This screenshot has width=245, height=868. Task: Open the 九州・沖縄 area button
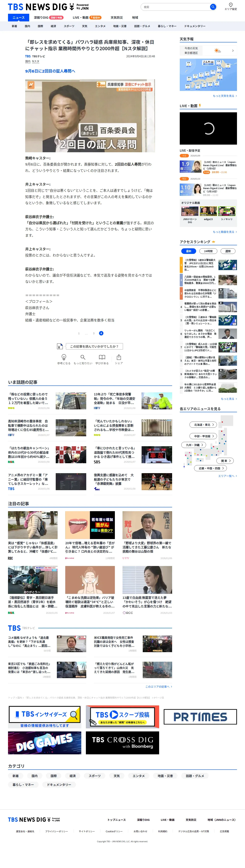tap(193, 445)
